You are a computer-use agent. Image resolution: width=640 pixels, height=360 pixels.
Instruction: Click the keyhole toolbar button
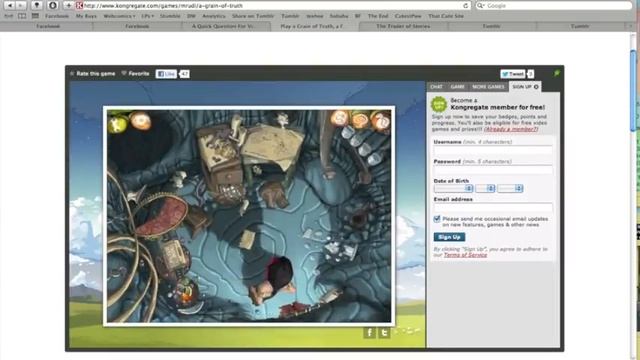(37, 5)
